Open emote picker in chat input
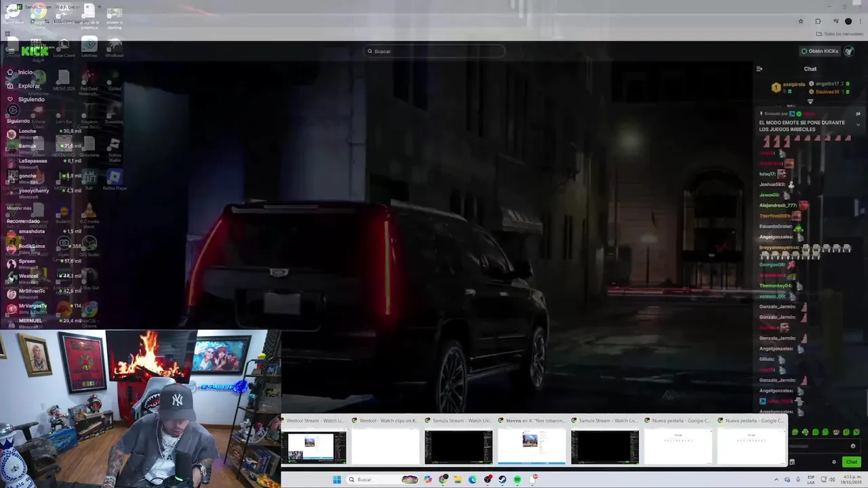 pos(853,446)
